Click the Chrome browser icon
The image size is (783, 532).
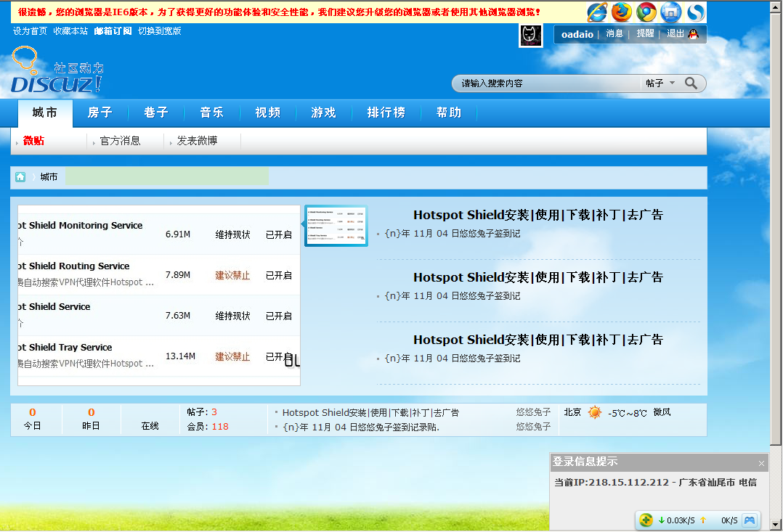click(646, 12)
